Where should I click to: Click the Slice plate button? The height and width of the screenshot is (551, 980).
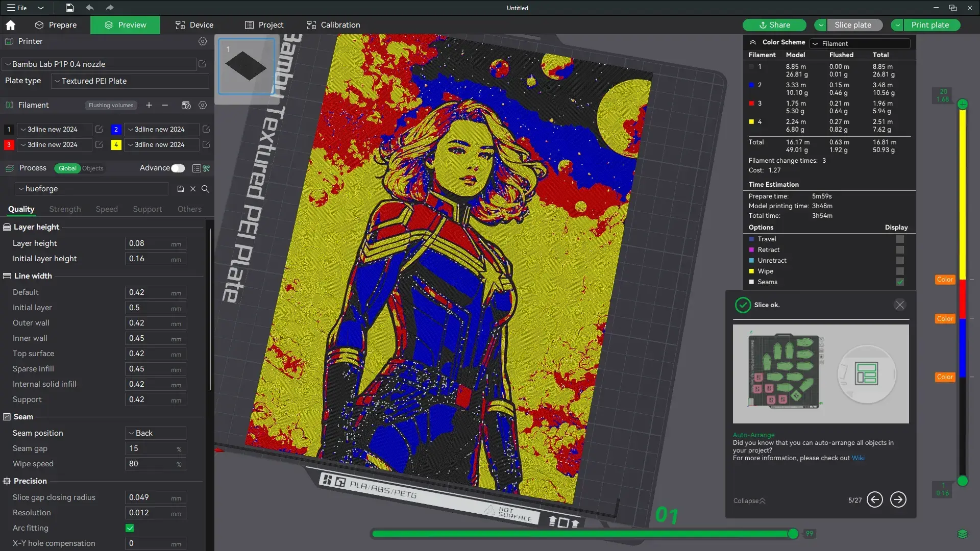[854, 24]
